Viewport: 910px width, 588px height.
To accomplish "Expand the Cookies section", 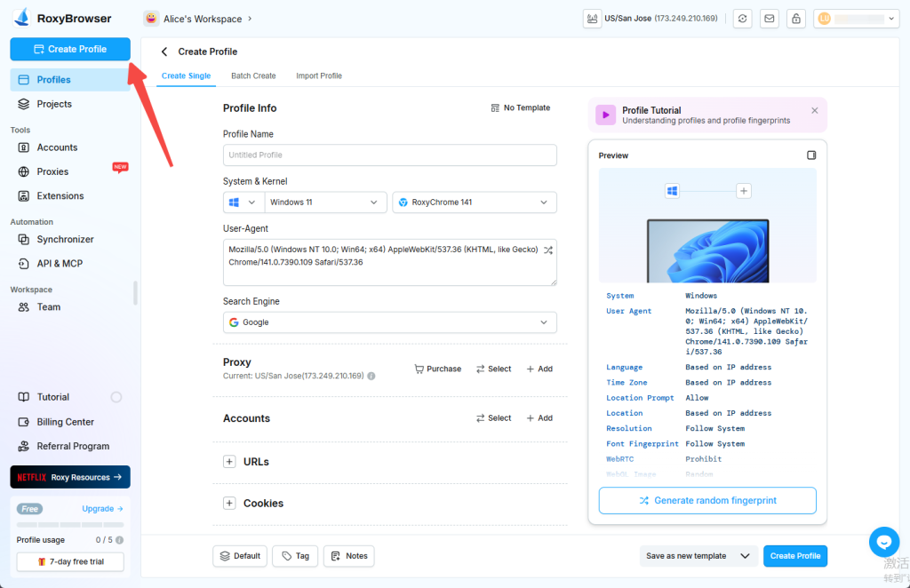I will (229, 504).
